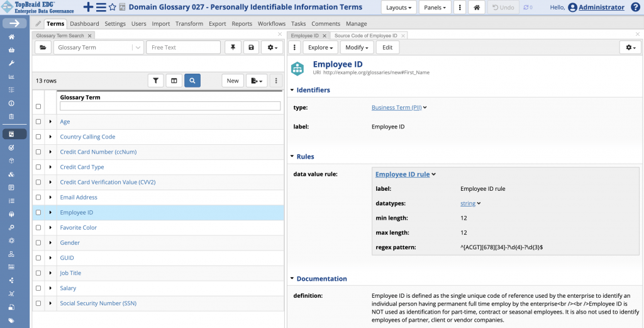Open the tags icon in the sidebar
The width and height of the screenshot is (644, 328).
point(11,320)
